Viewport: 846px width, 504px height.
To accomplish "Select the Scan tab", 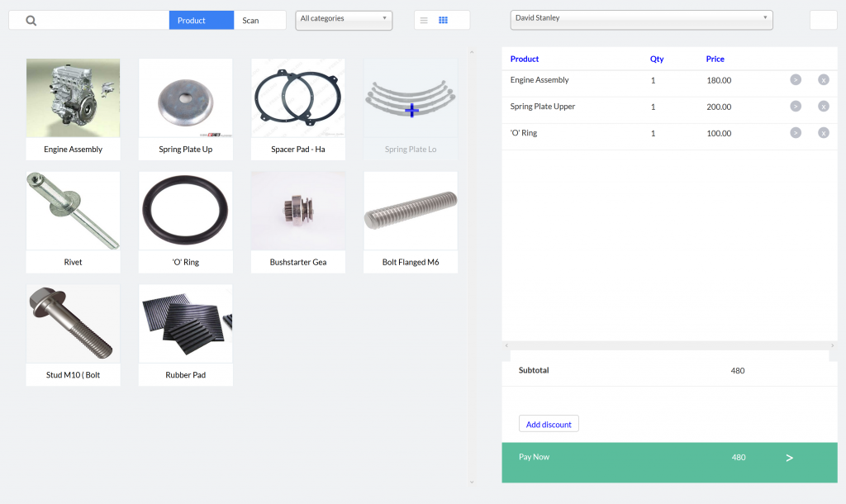I will pyautogui.click(x=259, y=21).
